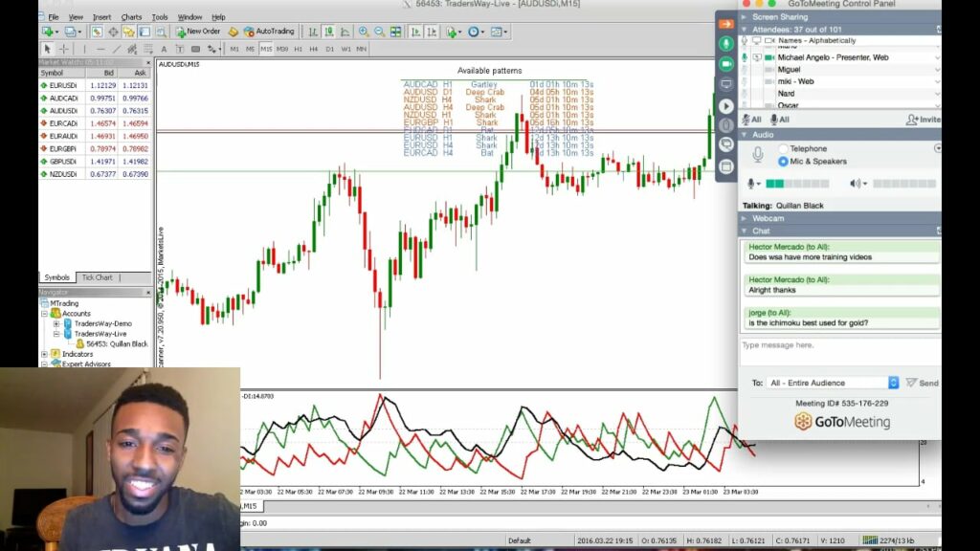Click the Invite button in GoToMeeting
Image resolution: width=980 pixels, height=551 pixels.
(x=924, y=120)
